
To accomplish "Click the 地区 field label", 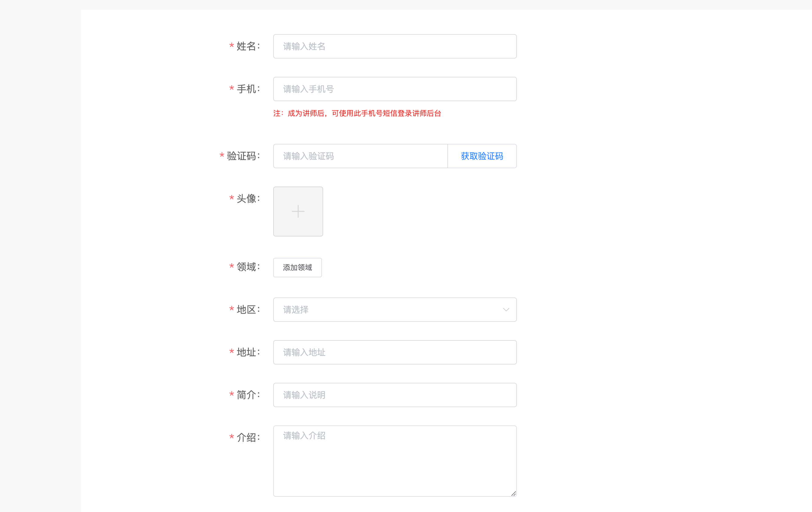I will [248, 310].
